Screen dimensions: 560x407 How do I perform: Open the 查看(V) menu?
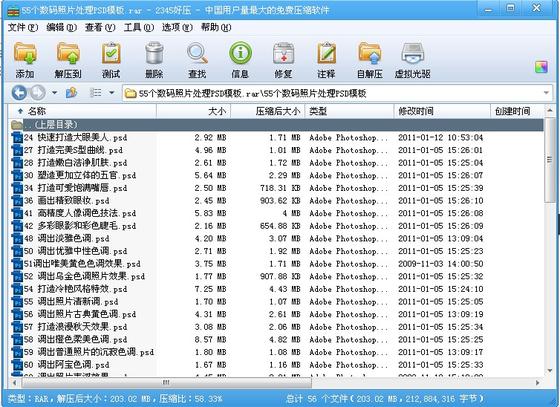pos(100,27)
